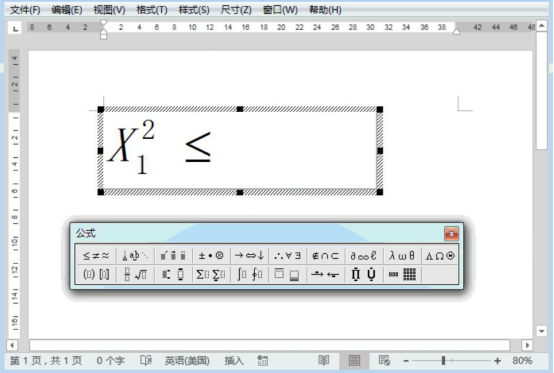
Task: Click the vertical scrollbar down arrow
Action: tap(541, 331)
